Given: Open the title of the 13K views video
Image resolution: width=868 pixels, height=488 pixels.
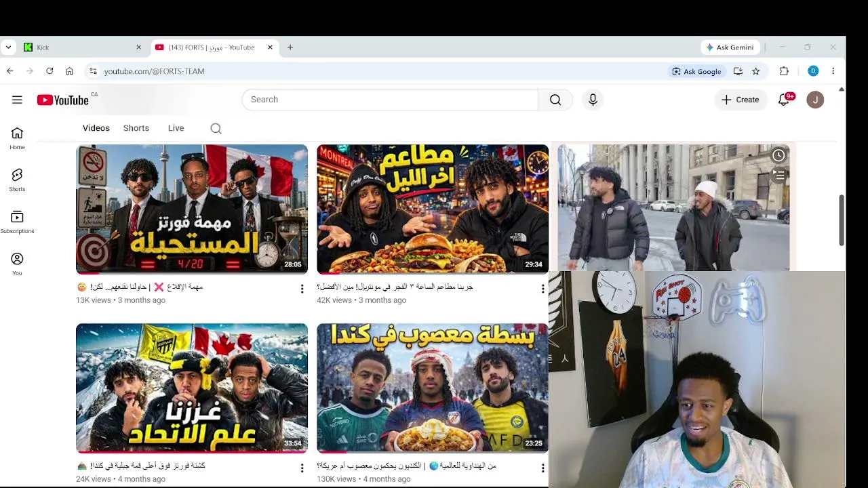Looking at the screenshot, I should 140,287.
